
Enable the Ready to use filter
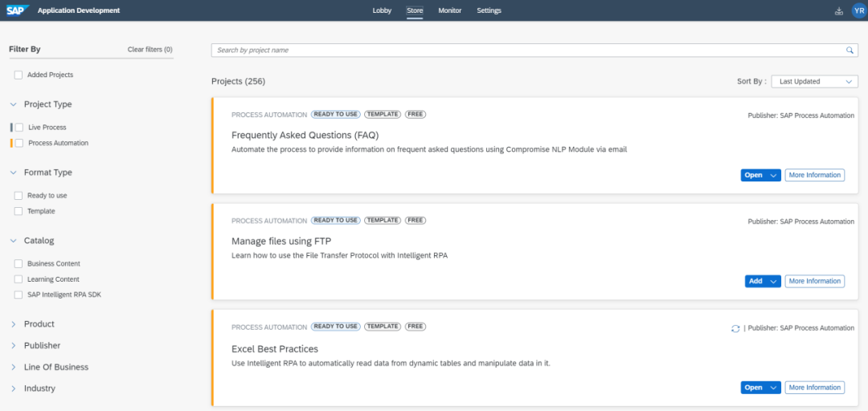pos(18,195)
